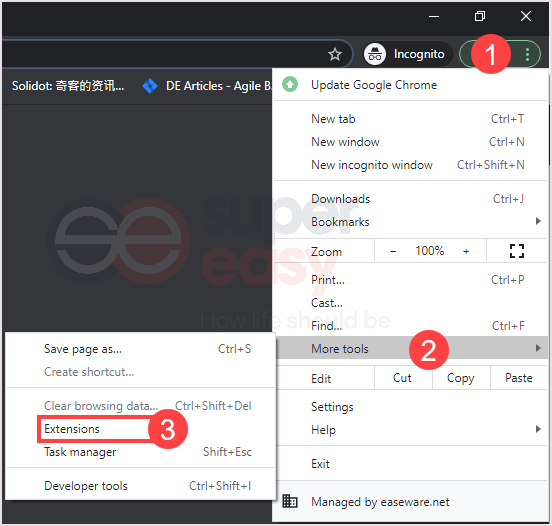Decrease zoom with the minus button
This screenshot has width=552, height=526.
(393, 251)
